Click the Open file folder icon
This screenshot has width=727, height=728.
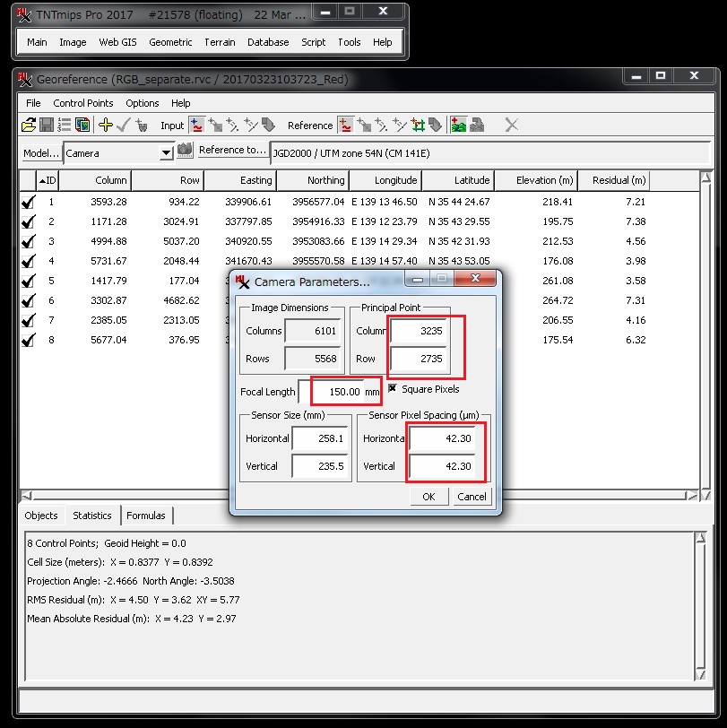28,126
